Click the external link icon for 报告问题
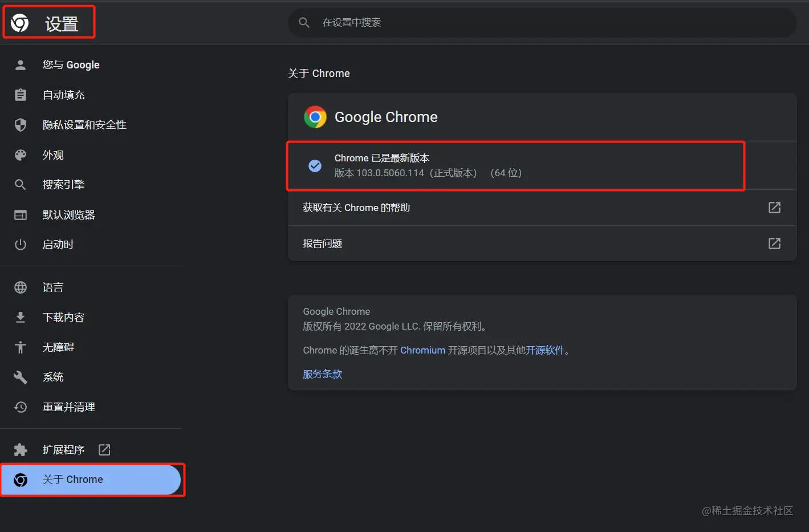809x532 pixels. click(774, 243)
